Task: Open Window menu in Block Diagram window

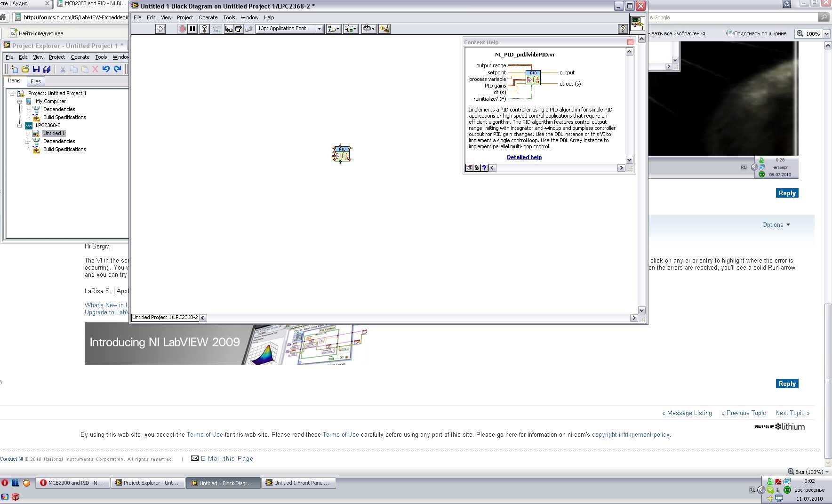Action: pyautogui.click(x=249, y=17)
